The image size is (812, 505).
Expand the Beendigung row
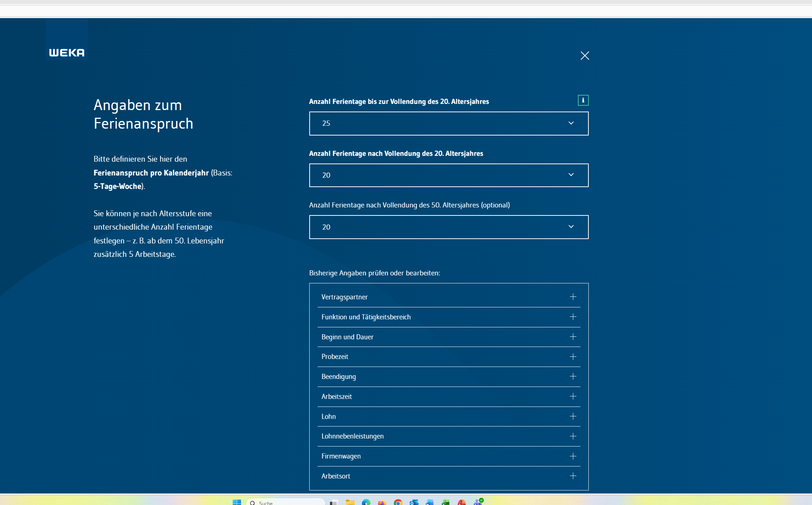[x=449, y=377]
